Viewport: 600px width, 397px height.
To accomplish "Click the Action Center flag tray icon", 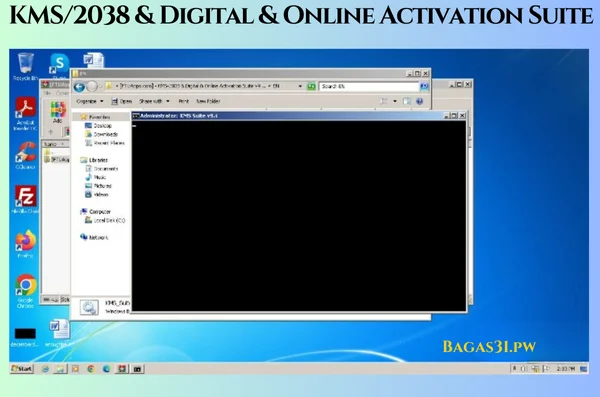I will [x=546, y=369].
